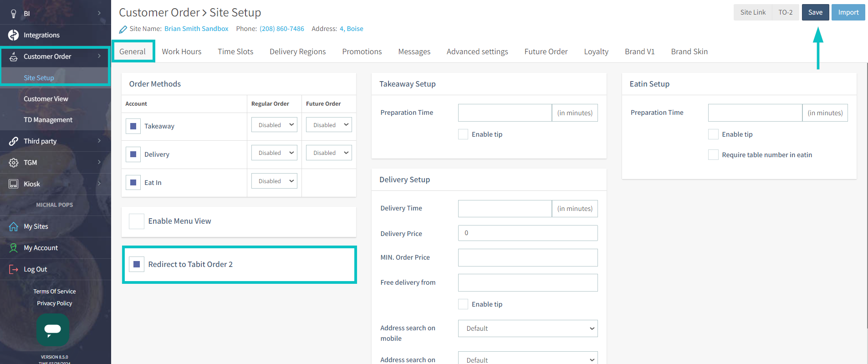Screen dimensions: 868x364
Task: Open Address search on mobile dropdown
Action: [528, 328]
